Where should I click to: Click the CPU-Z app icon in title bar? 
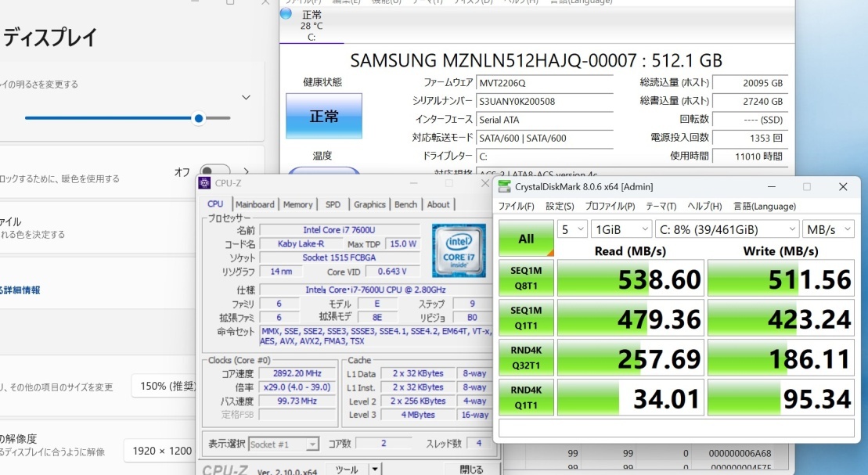coord(204,183)
